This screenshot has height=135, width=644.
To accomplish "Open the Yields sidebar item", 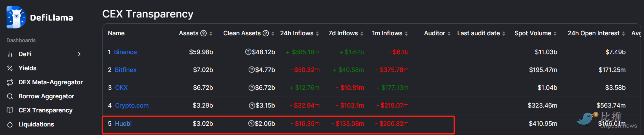I will [x=27, y=68].
